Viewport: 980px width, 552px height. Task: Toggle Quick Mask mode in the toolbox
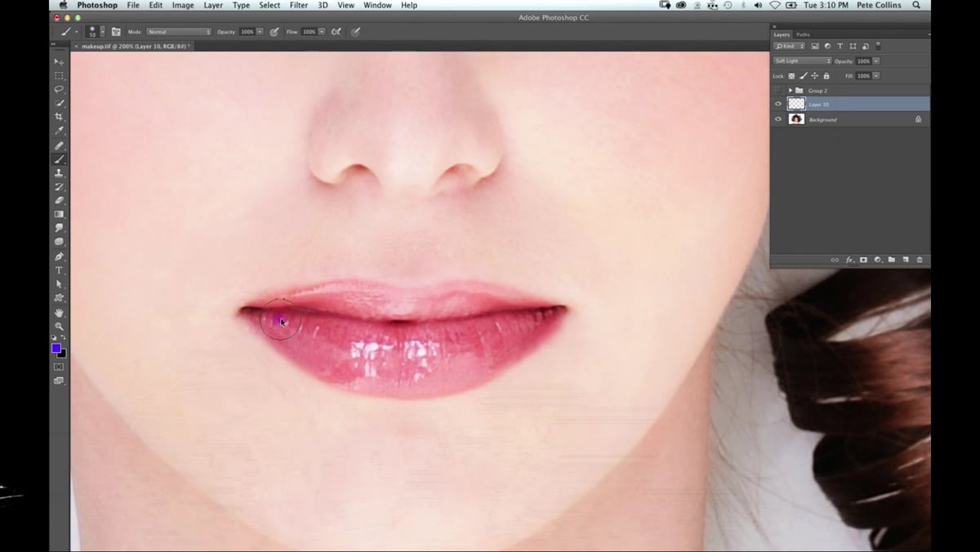tap(59, 367)
